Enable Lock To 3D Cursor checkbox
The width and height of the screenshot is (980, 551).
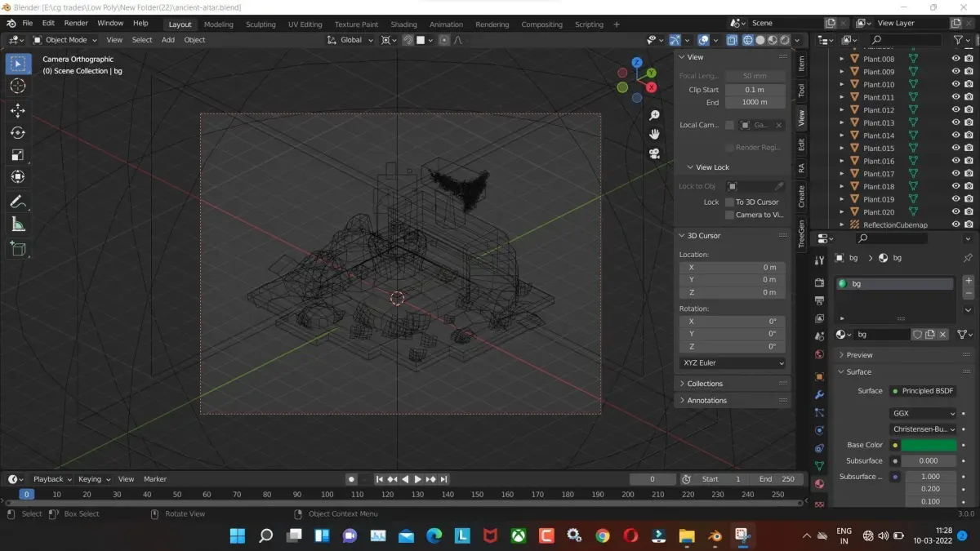pos(729,202)
